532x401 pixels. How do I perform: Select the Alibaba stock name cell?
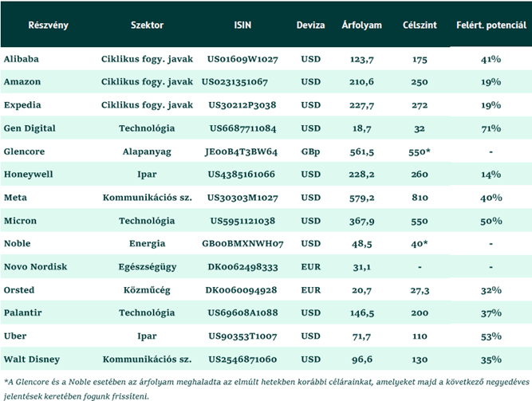coord(22,59)
